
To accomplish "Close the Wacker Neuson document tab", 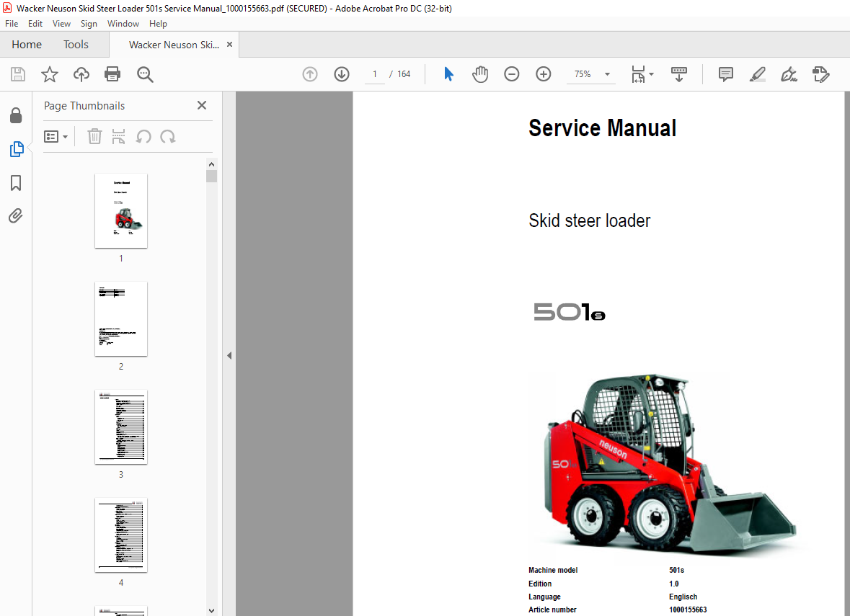I will tap(230, 45).
